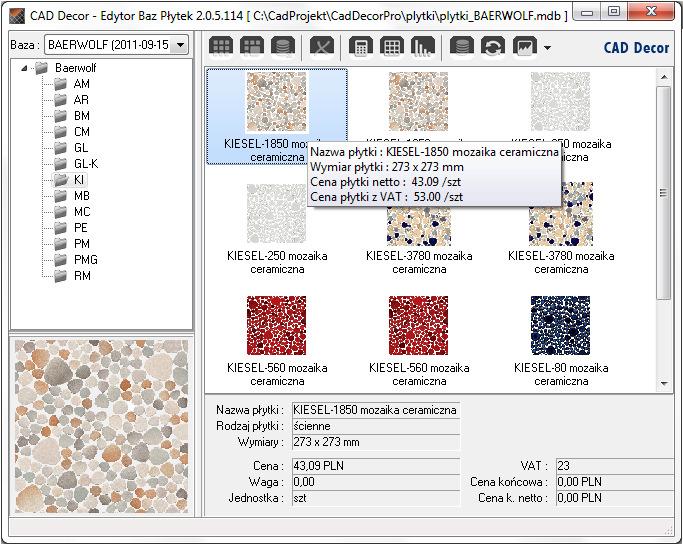Select the GL-K folder in the tree
Viewport: 683px width, 544px height.
pos(86,164)
